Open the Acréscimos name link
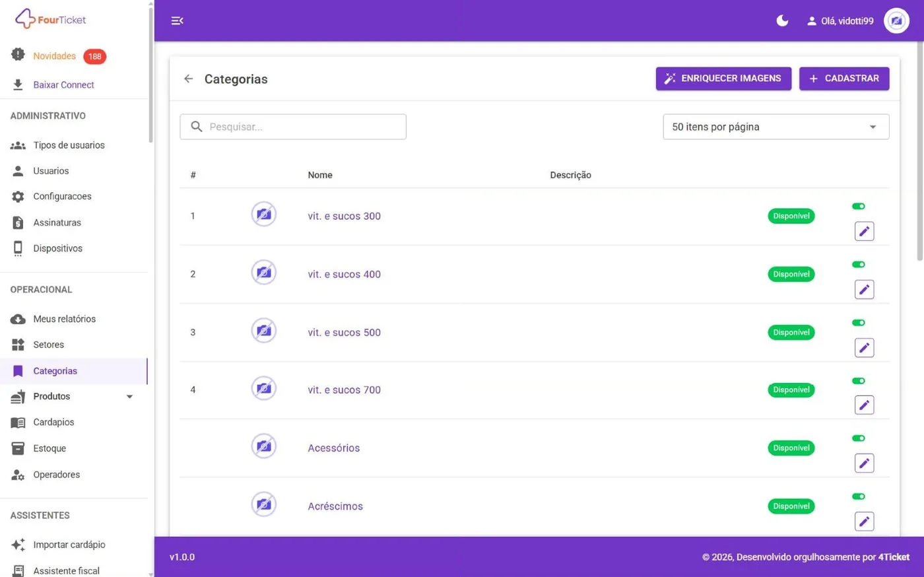 pos(335,506)
